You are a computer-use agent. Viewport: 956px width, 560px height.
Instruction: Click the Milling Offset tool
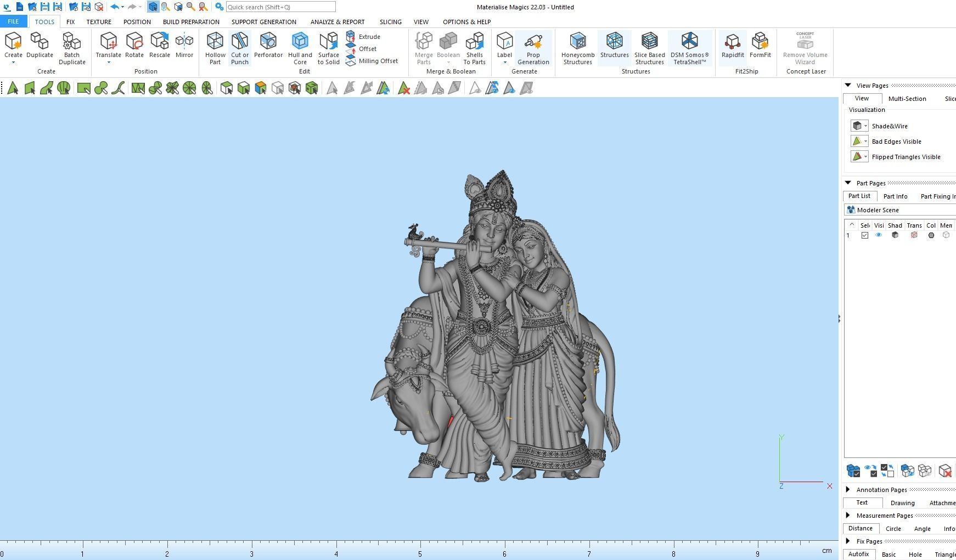tap(372, 61)
